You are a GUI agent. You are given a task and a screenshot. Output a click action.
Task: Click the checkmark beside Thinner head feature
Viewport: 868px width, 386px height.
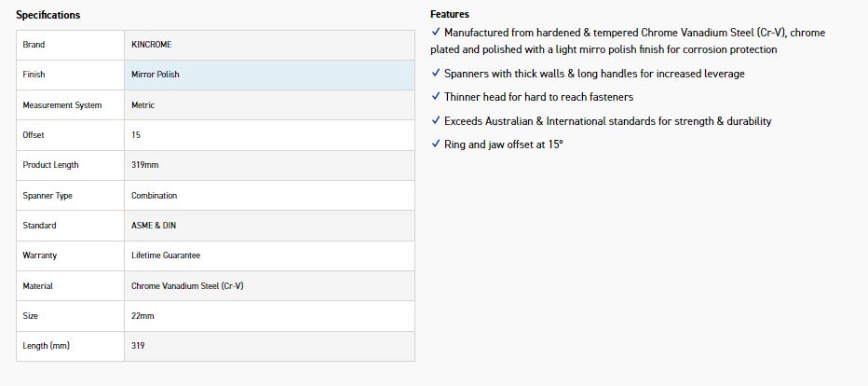pos(436,97)
